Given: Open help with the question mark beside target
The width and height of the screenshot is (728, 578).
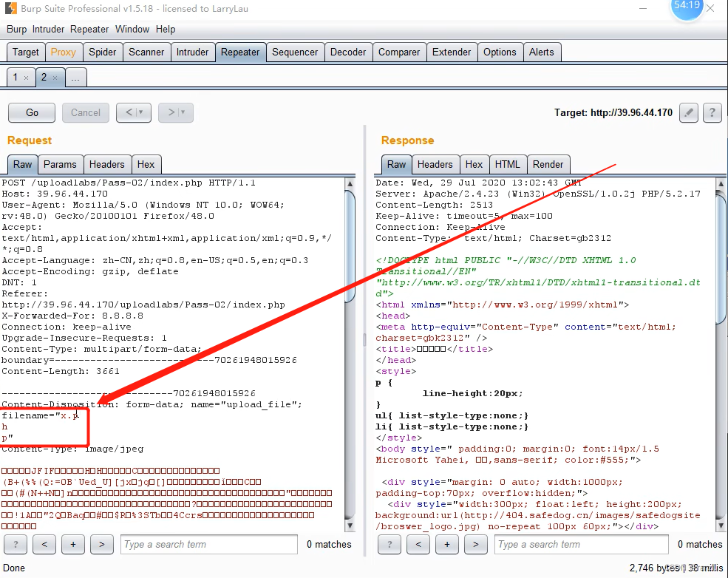Looking at the screenshot, I should (712, 112).
